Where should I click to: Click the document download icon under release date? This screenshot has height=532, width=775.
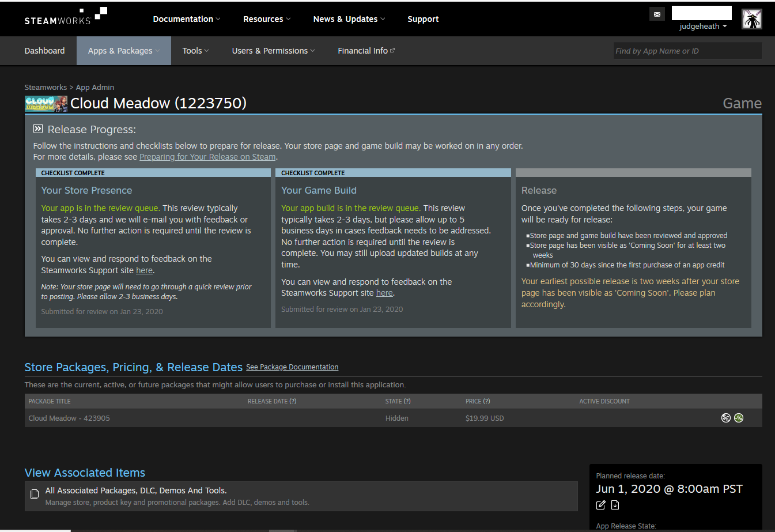click(x=615, y=505)
